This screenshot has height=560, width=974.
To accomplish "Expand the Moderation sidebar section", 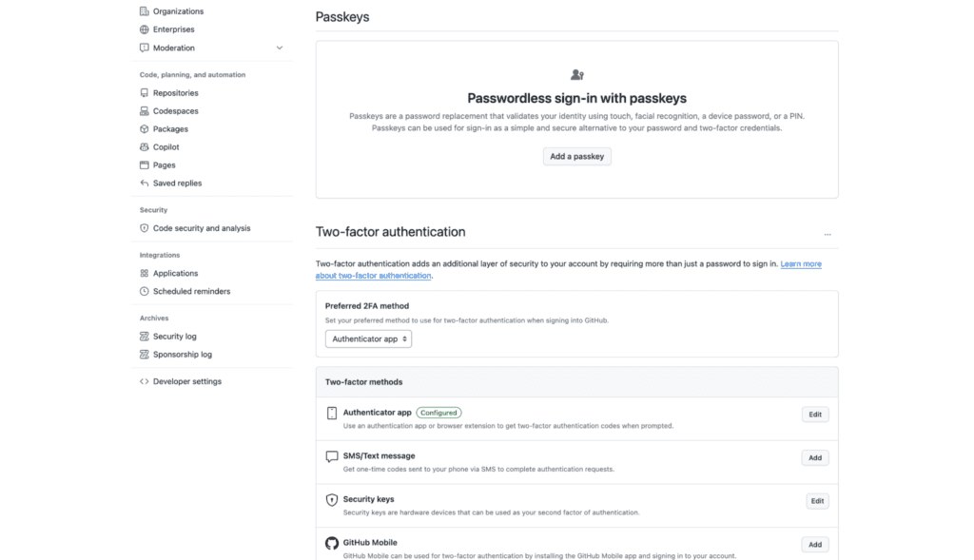I will click(x=279, y=48).
